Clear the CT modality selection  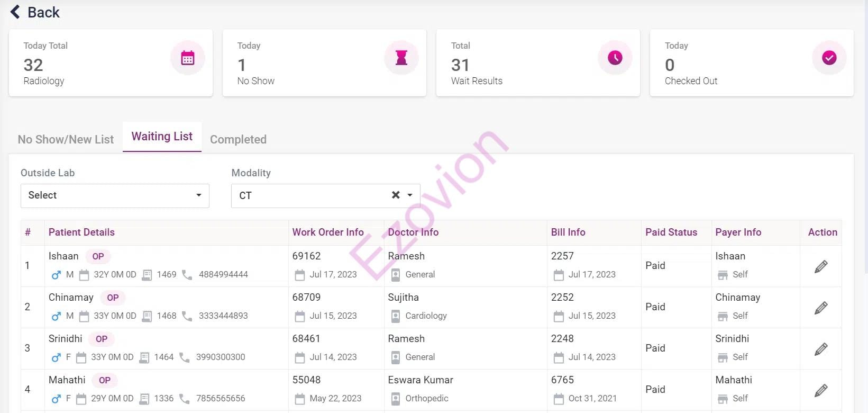pos(395,195)
